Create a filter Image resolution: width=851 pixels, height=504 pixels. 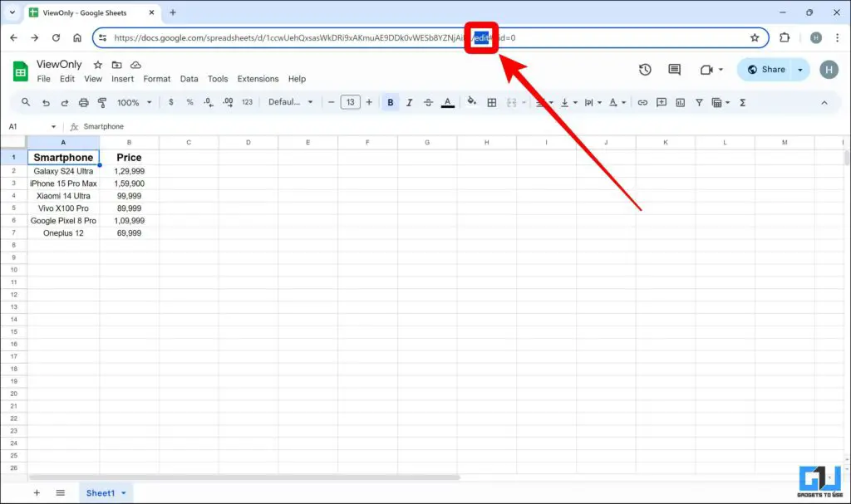699,102
